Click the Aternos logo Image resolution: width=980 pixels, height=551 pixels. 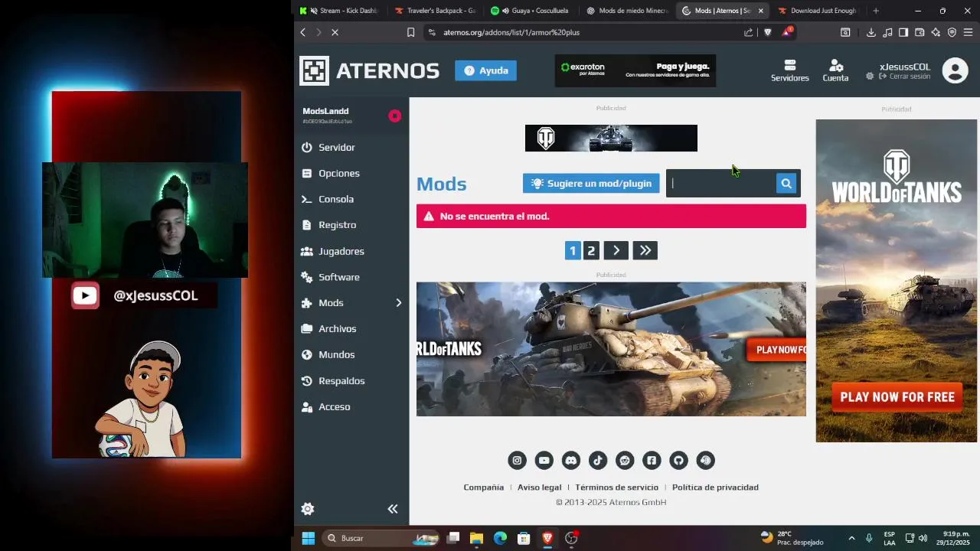pyautogui.click(x=369, y=70)
